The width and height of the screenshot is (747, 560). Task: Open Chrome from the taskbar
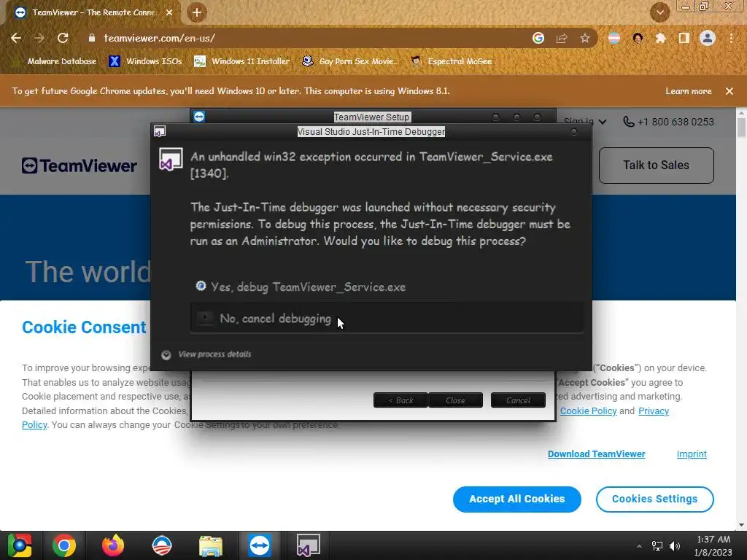point(64,545)
